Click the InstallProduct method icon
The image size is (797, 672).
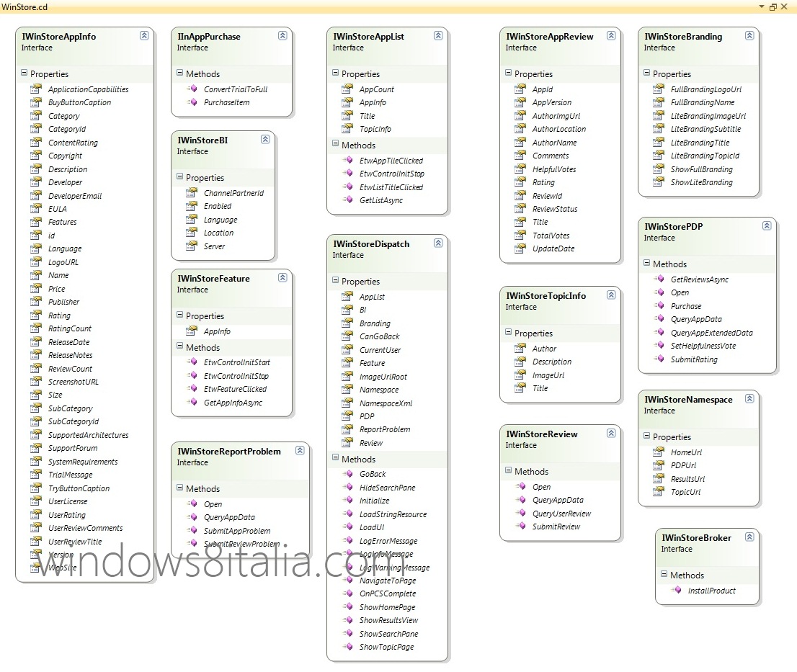(x=676, y=590)
